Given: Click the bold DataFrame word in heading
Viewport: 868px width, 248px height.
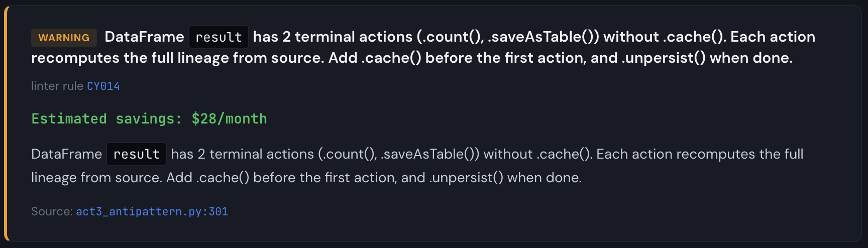Looking at the screenshot, I should coord(144,37).
